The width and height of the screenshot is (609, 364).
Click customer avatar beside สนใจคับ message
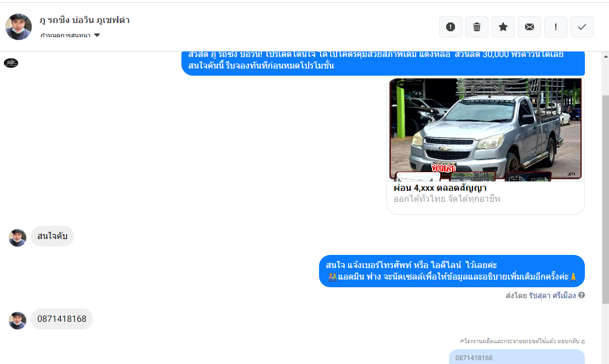point(18,237)
